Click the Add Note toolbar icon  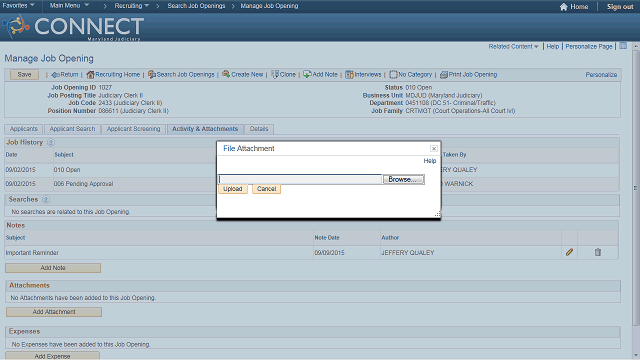click(307, 74)
